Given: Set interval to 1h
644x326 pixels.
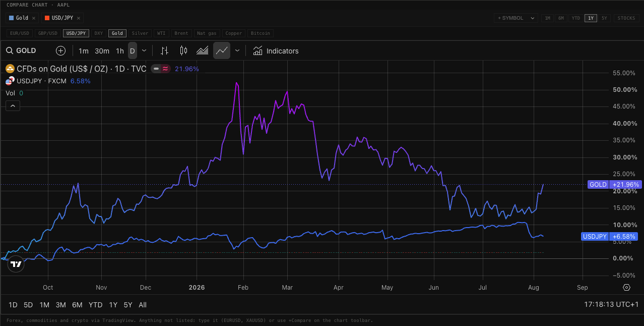Looking at the screenshot, I should (120, 51).
